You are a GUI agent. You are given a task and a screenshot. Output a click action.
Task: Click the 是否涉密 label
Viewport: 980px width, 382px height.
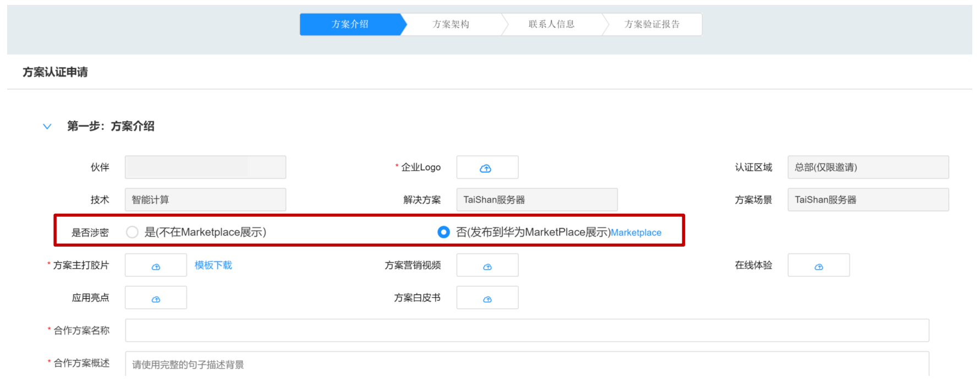click(90, 233)
